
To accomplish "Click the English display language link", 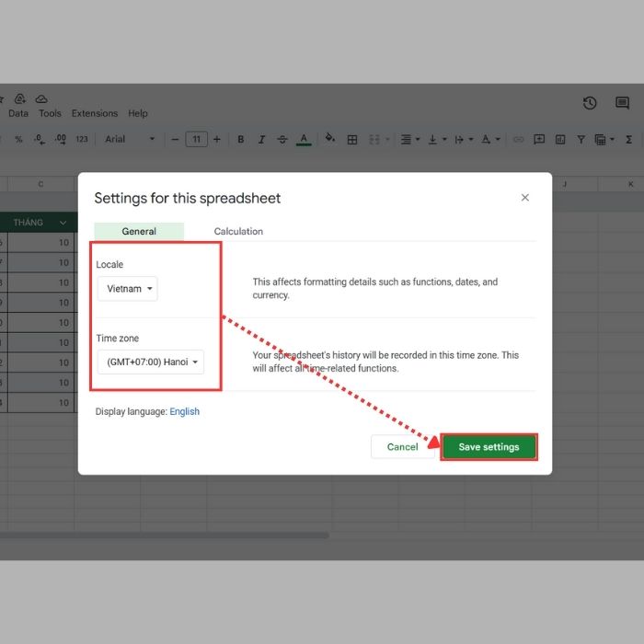I will pos(184,411).
